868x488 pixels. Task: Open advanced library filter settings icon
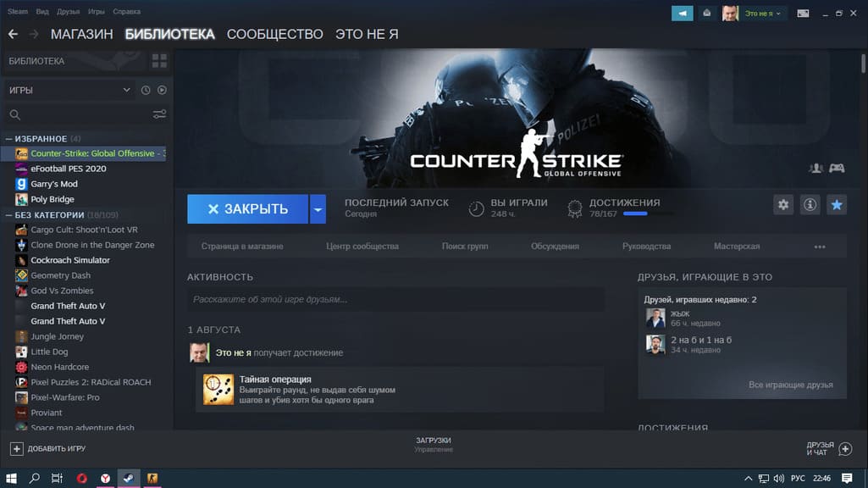(x=159, y=114)
